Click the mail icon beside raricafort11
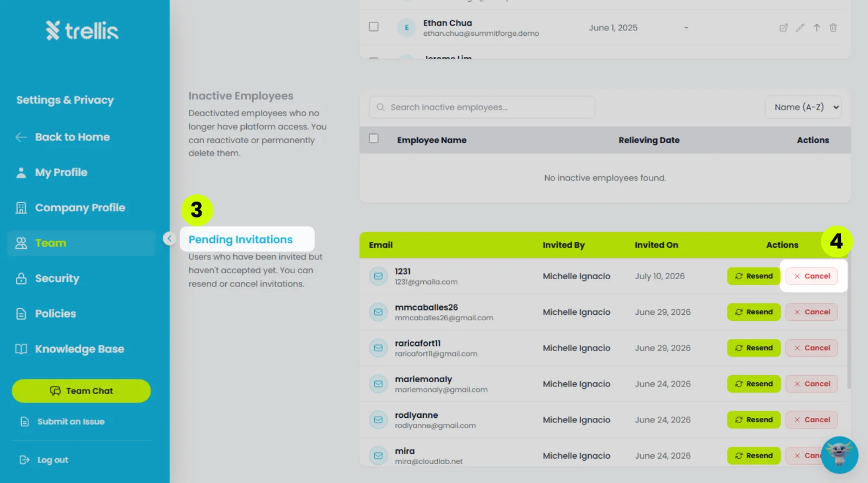The width and height of the screenshot is (868, 483). pyautogui.click(x=378, y=348)
